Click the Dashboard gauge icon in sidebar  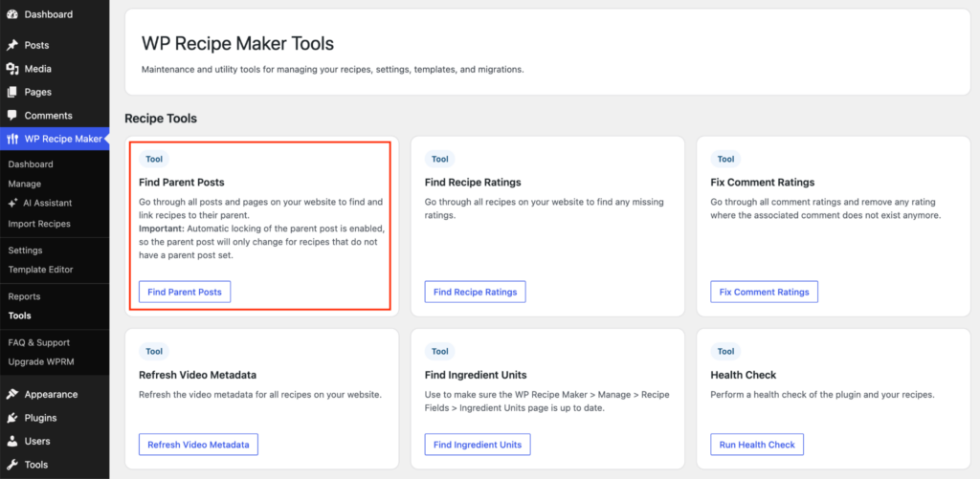click(11, 13)
